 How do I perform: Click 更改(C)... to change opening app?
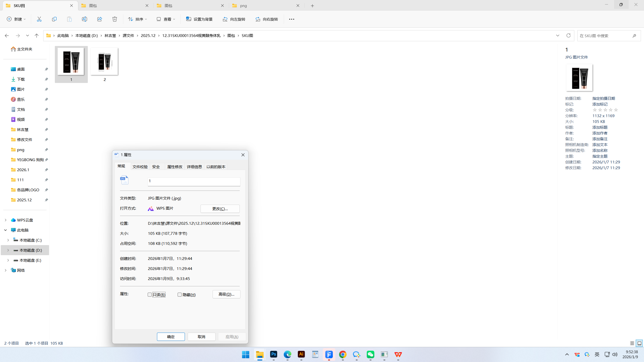tap(220, 209)
